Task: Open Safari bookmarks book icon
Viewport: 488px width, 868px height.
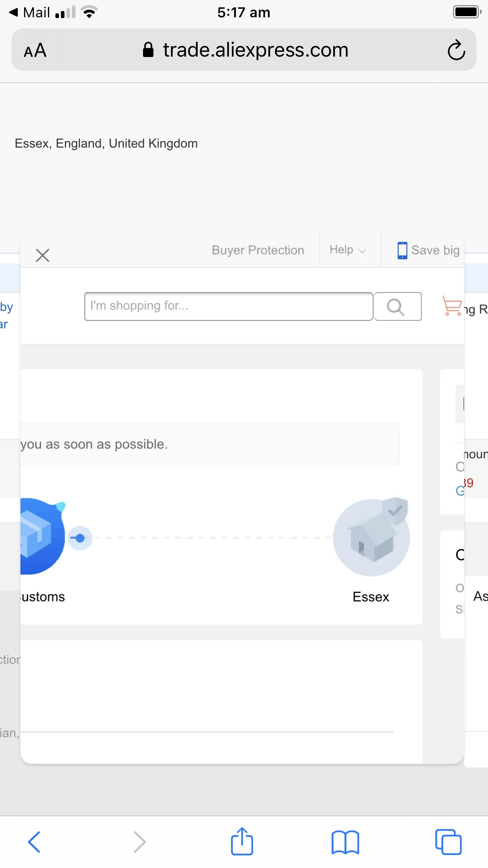Action: (345, 842)
